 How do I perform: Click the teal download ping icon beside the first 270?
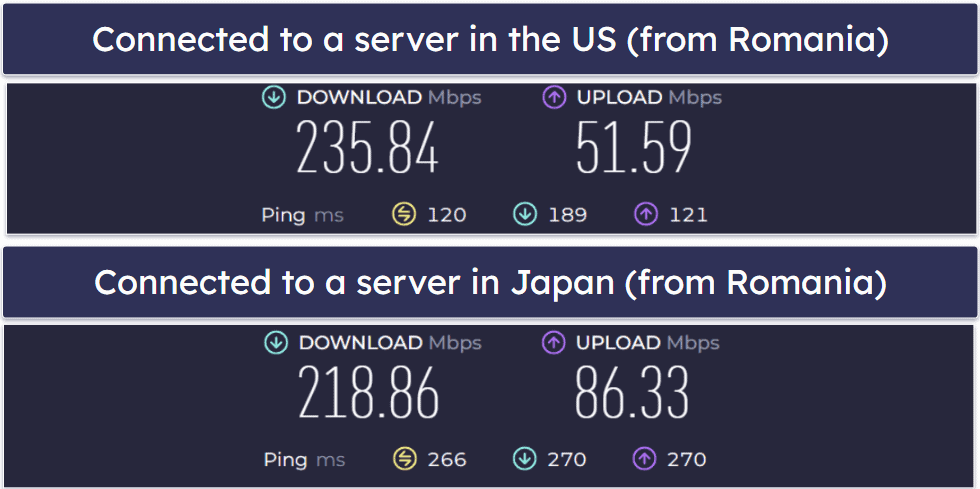524,460
